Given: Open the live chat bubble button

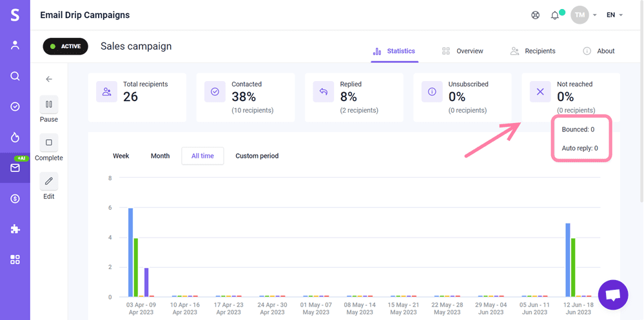Looking at the screenshot, I should [613, 295].
